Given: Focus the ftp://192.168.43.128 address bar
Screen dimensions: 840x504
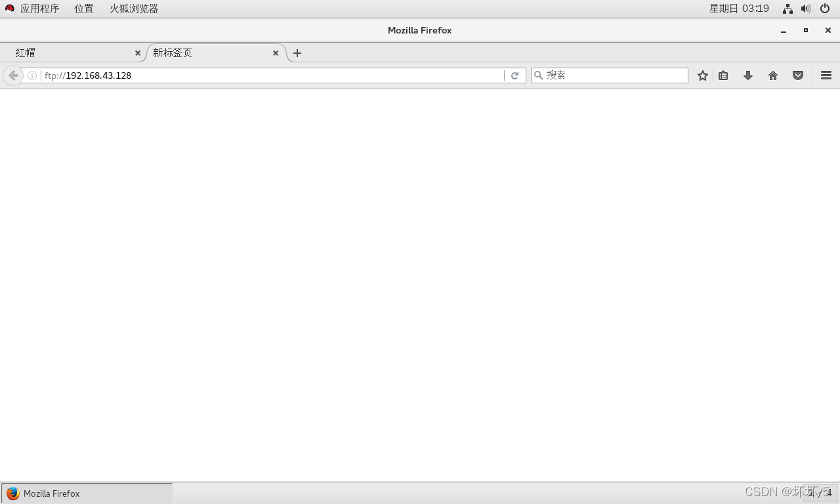Looking at the screenshot, I should 272,75.
